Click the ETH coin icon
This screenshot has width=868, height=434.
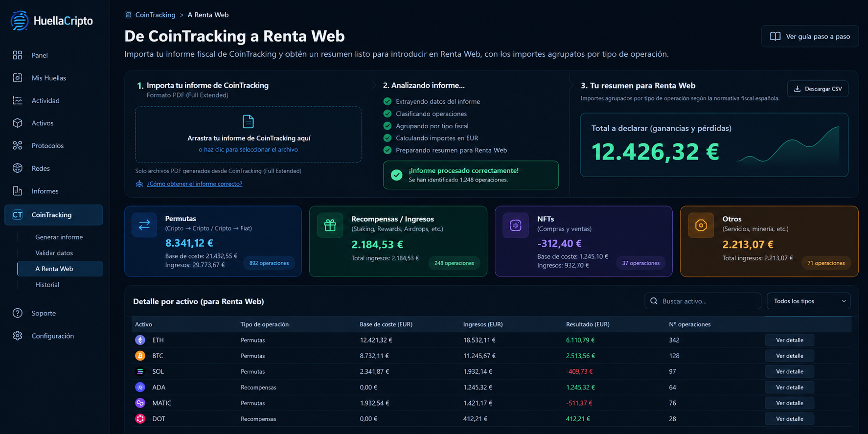tap(140, 340)
